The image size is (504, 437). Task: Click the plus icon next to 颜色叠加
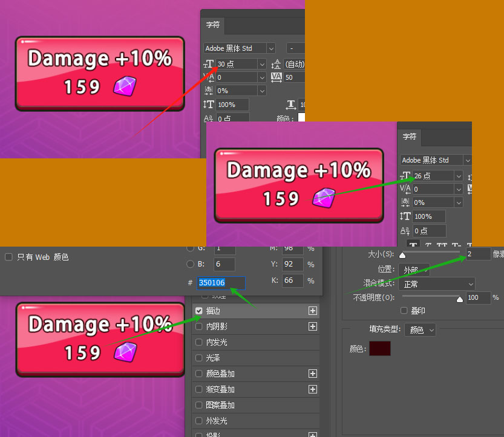pyautogui.click(x=313, y=374)
